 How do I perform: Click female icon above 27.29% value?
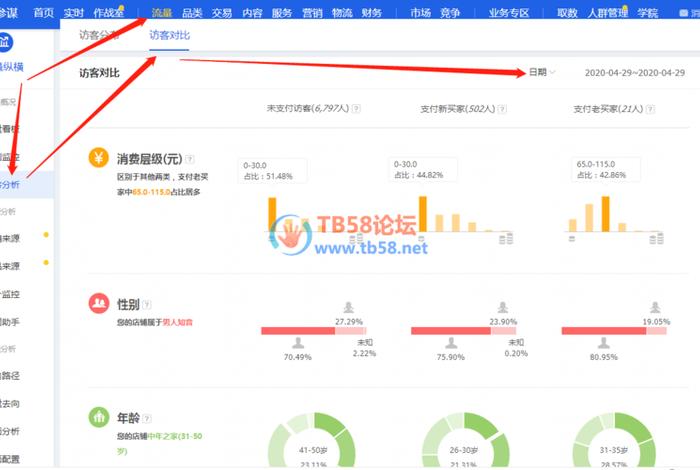349,308
